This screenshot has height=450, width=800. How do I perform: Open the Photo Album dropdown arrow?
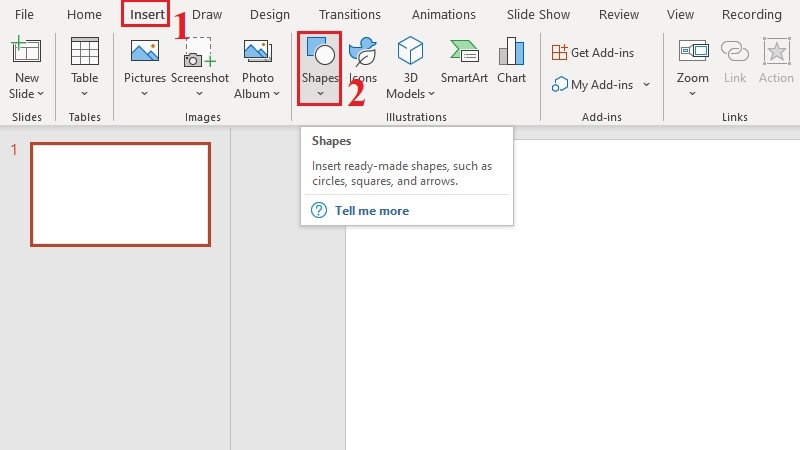click(277, 94)
